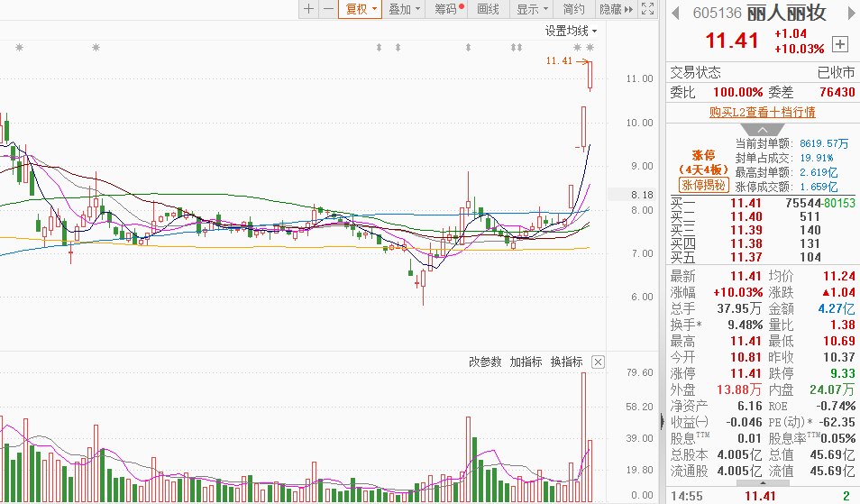The width and height of the screenshot is (860, 504).
Task: Click the 量比 value 1.38
Action: pyautogui.click(x=843, y=325)
